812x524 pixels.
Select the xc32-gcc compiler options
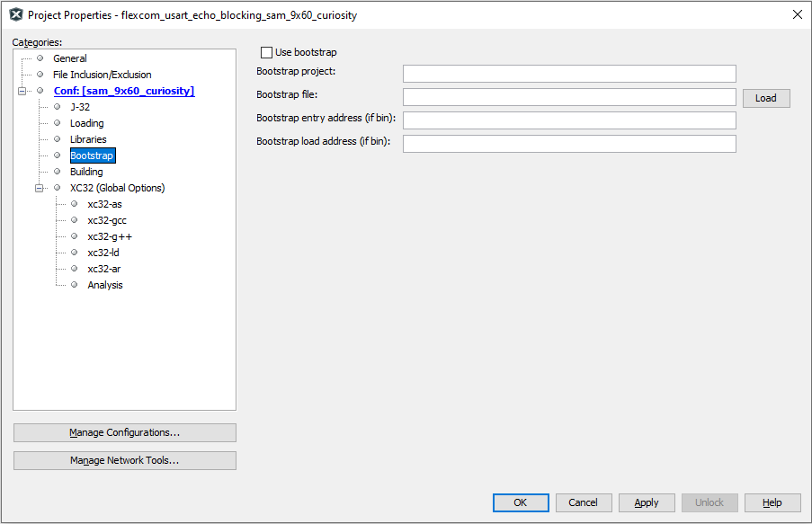(x=106, y=220)
